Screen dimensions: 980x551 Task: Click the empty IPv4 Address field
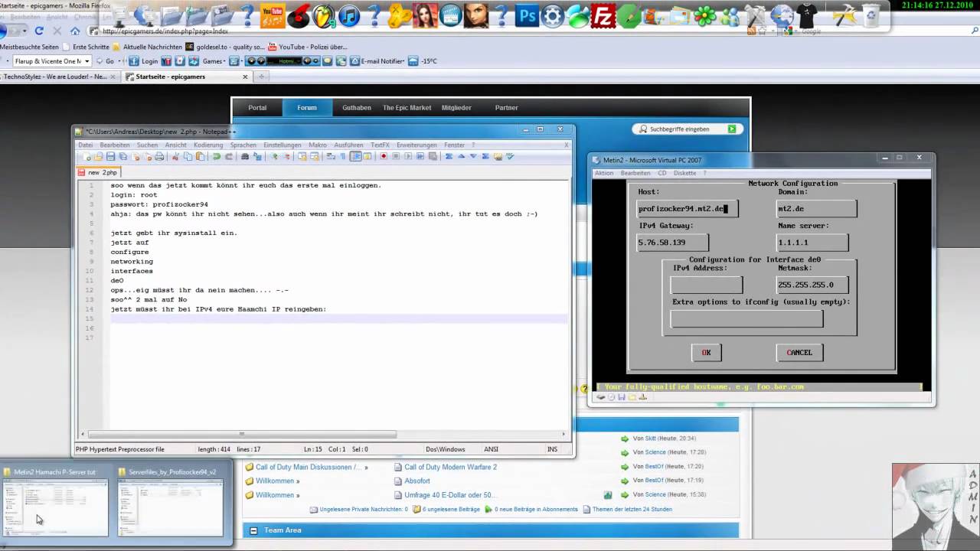point(706,285)
